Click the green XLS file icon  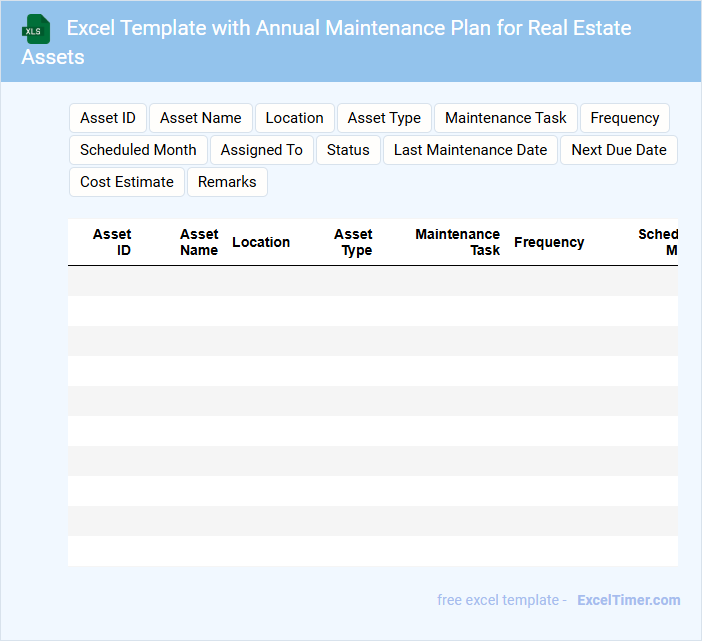36,30
